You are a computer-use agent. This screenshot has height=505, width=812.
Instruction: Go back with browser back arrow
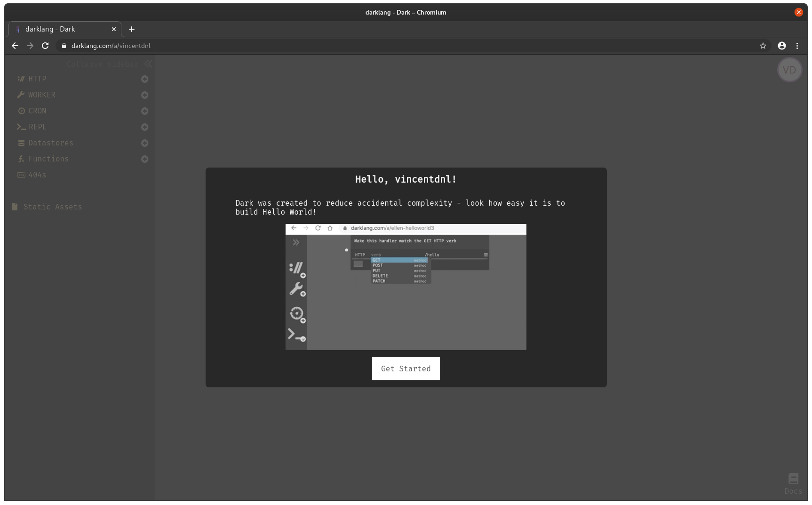[15, 46]
